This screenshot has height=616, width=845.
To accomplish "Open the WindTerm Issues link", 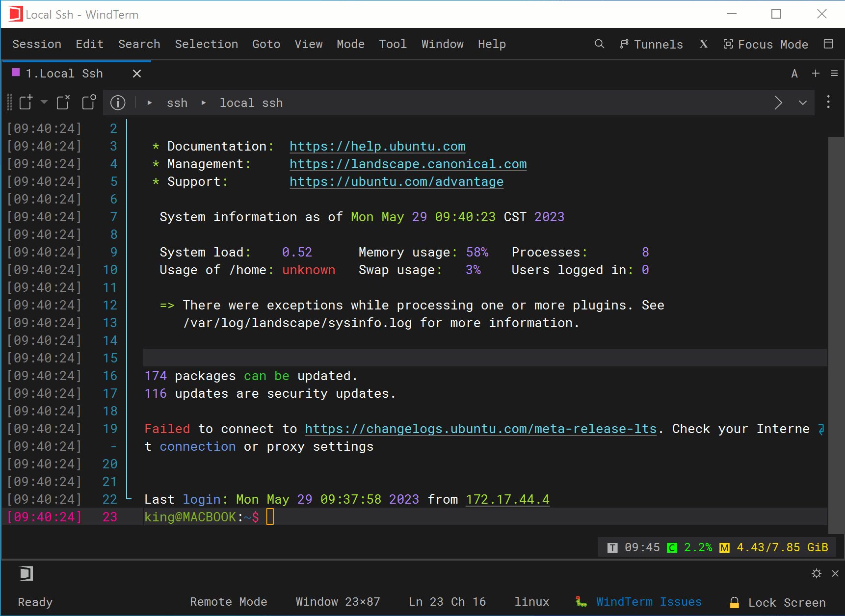I will 649,602.
